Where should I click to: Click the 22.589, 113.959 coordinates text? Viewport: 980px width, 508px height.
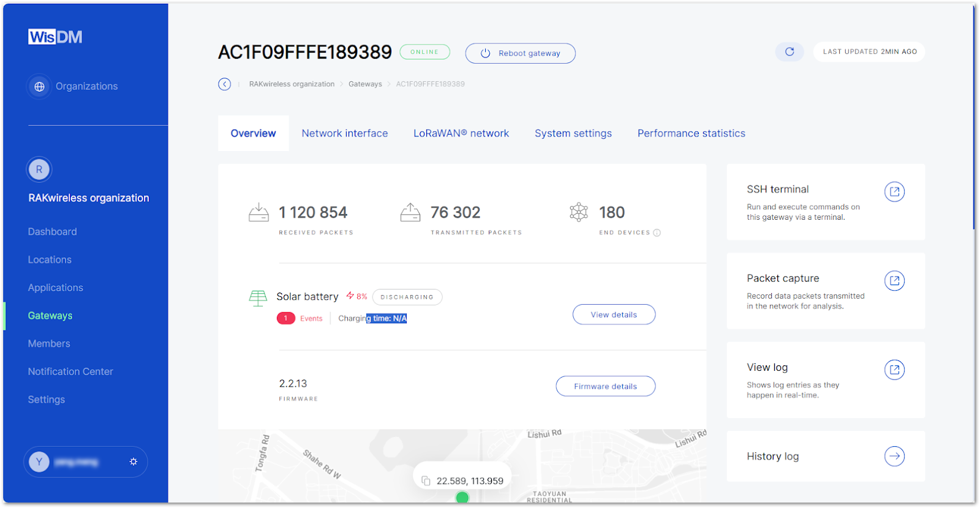(x=470, y=481)
